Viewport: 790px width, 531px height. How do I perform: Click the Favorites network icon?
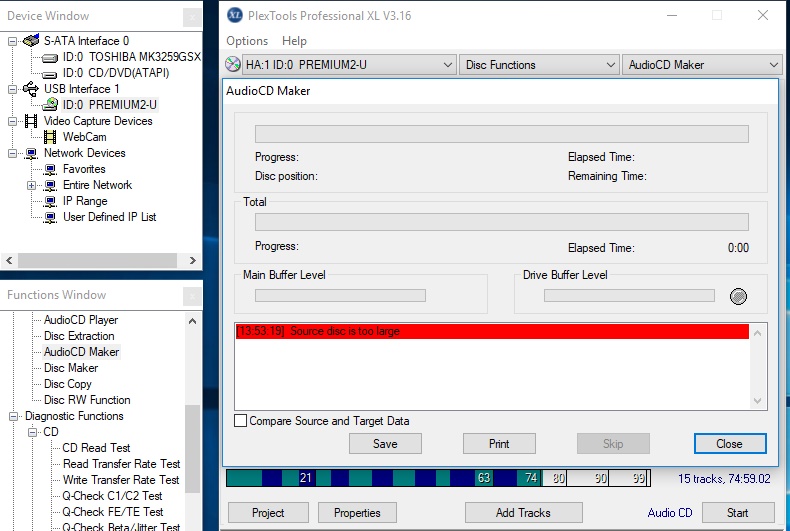click(50, 169)
